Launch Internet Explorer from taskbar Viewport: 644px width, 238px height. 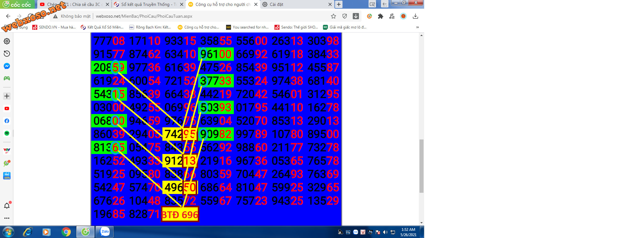coord(28,232)
